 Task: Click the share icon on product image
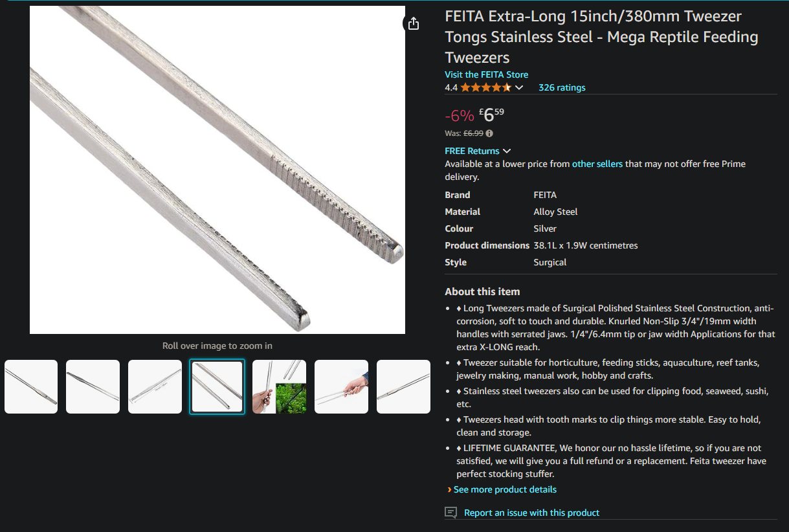(x=414, y=24)
